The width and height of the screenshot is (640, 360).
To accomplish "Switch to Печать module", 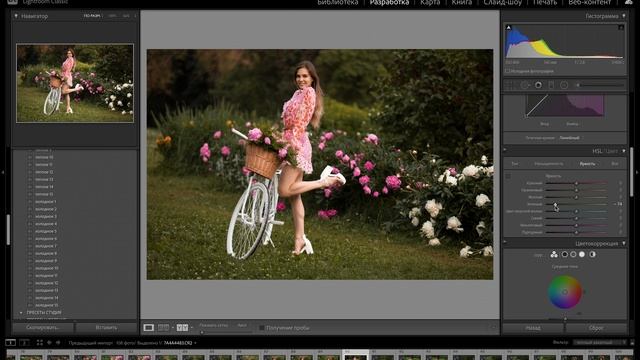I will [x=545, y=2].
